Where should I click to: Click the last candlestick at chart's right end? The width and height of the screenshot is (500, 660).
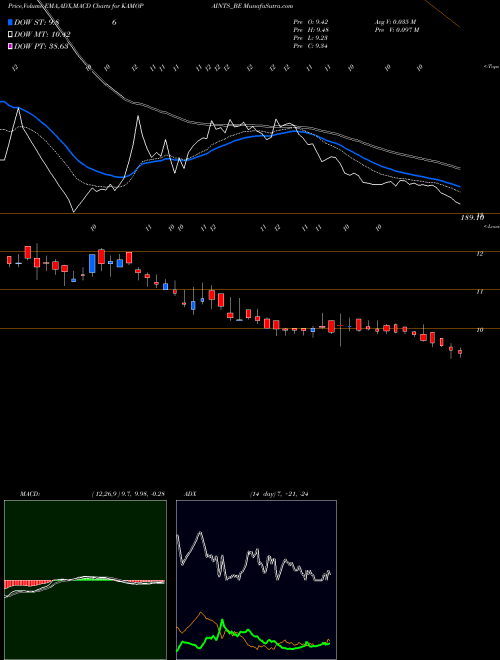click(x=460, y=352)
